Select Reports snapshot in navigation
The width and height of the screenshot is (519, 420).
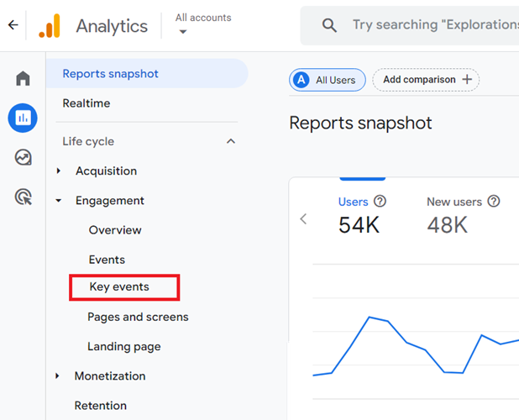click(111, 74)
